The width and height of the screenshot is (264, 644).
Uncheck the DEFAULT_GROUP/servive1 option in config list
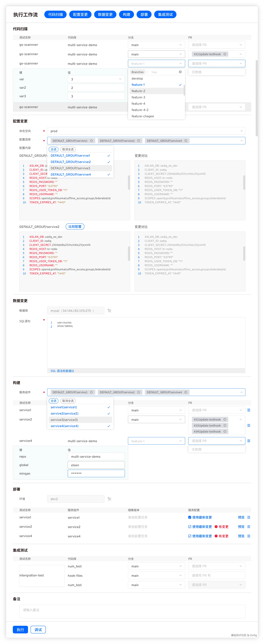click(80, 155)
